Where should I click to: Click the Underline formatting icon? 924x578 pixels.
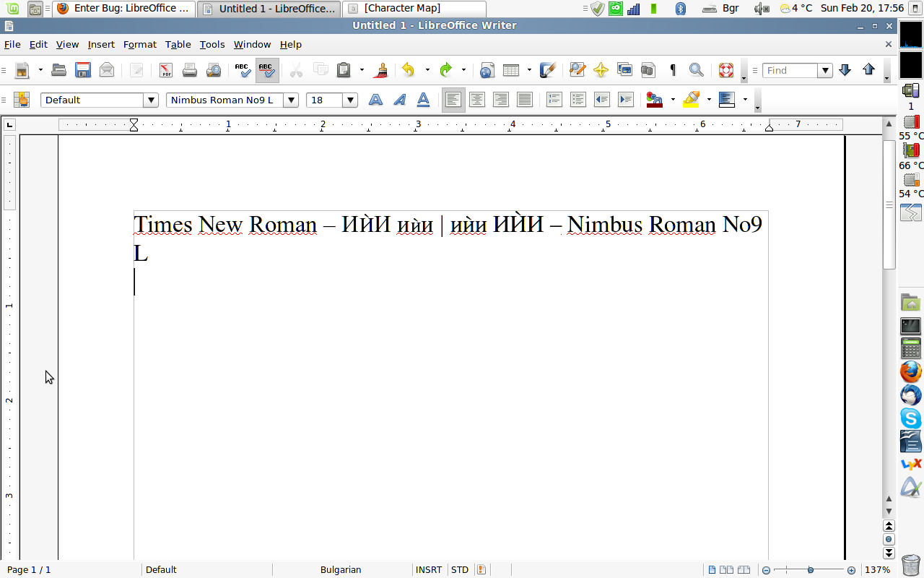pos(424,100)
